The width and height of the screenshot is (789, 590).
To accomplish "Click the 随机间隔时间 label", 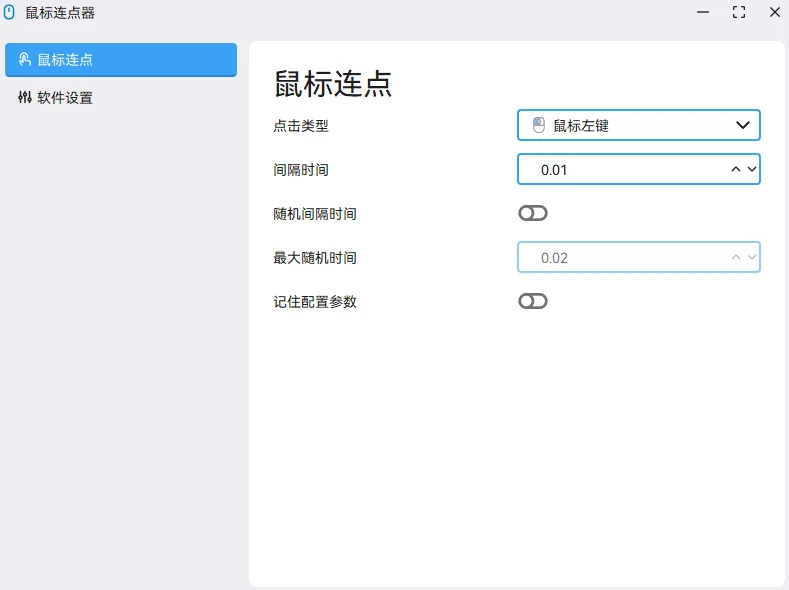I will click(315, 214).
